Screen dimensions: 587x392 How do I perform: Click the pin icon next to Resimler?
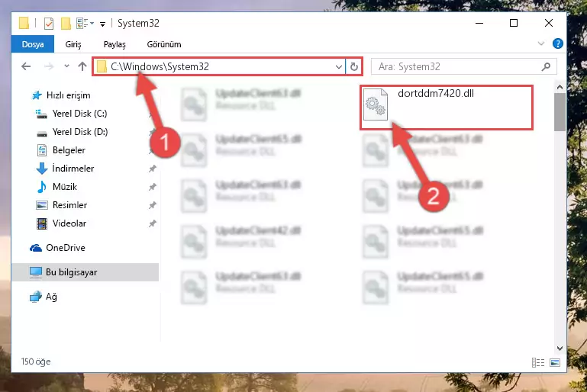point(153,205)
